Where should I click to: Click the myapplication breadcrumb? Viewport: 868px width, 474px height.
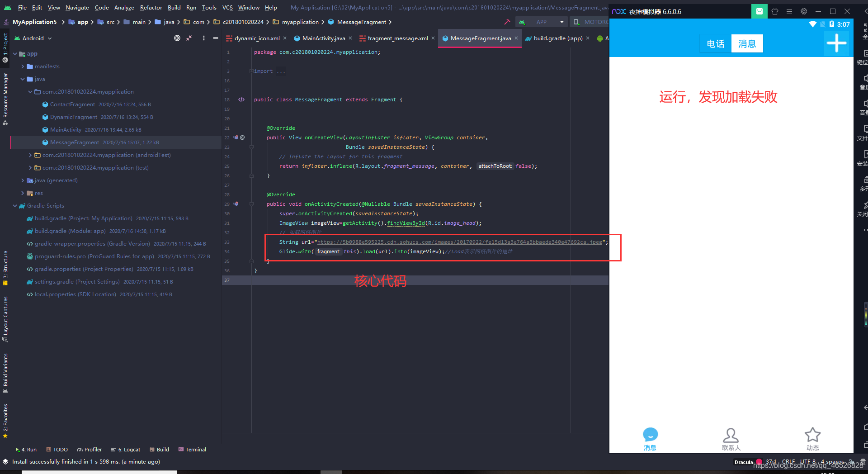click(x=300, y=22)
